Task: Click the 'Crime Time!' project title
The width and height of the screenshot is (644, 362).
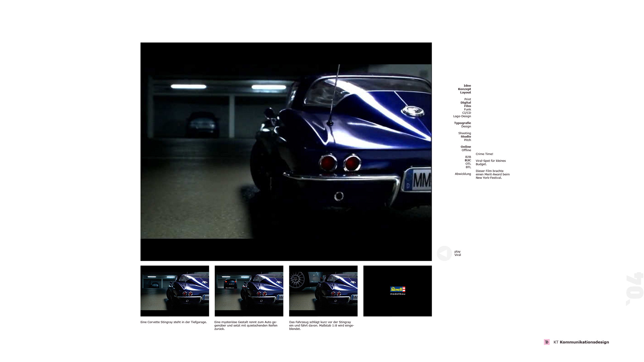Action: (x=484, y=154)
